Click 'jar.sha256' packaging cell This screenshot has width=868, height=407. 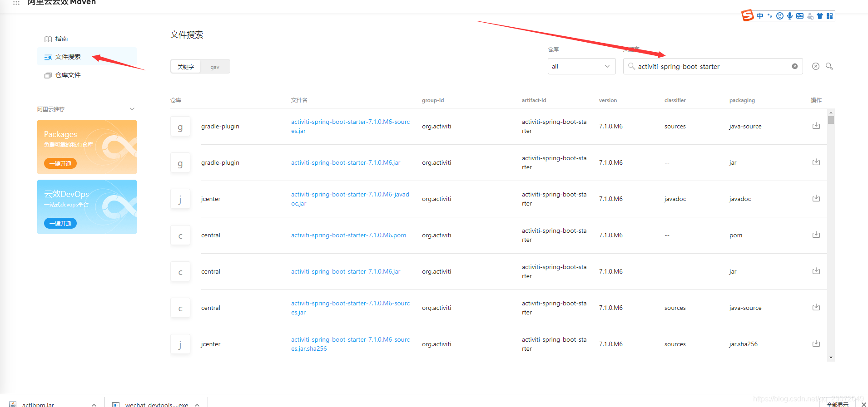(744, 344)
